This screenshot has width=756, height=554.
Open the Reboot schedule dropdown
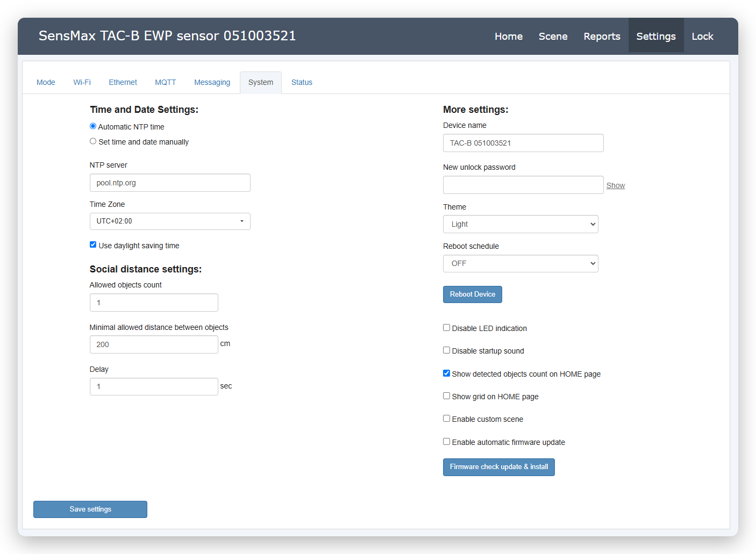pyautogui.click(x=520, y=263)
